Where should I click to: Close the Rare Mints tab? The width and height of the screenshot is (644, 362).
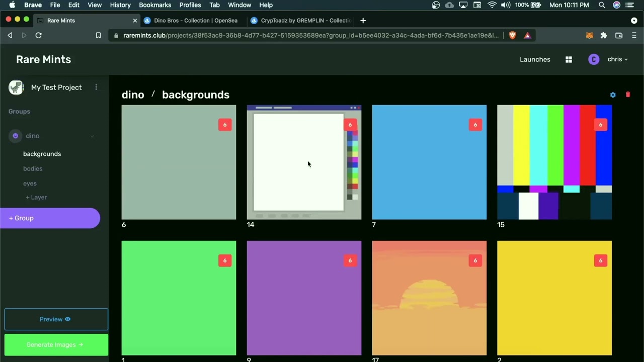[135, 21]
